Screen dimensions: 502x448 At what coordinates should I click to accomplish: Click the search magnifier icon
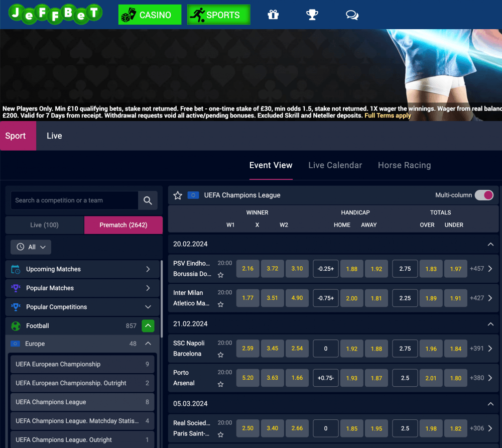[148, 200]
